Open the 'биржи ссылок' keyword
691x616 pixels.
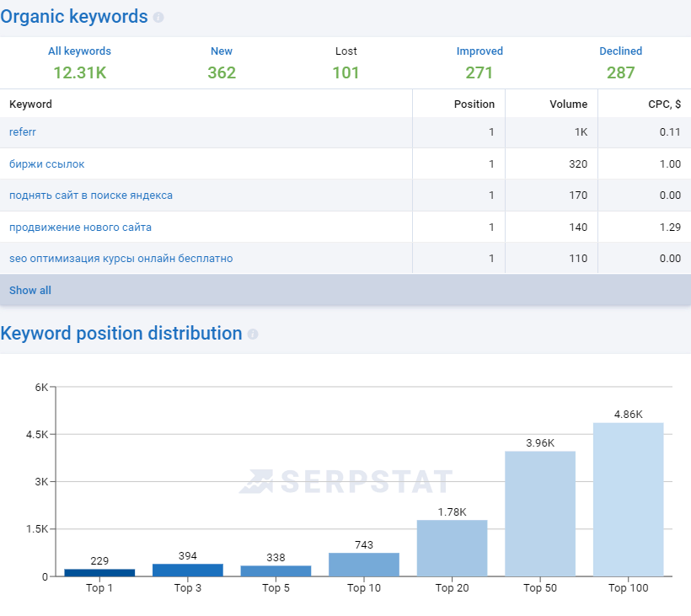point(47,164)
